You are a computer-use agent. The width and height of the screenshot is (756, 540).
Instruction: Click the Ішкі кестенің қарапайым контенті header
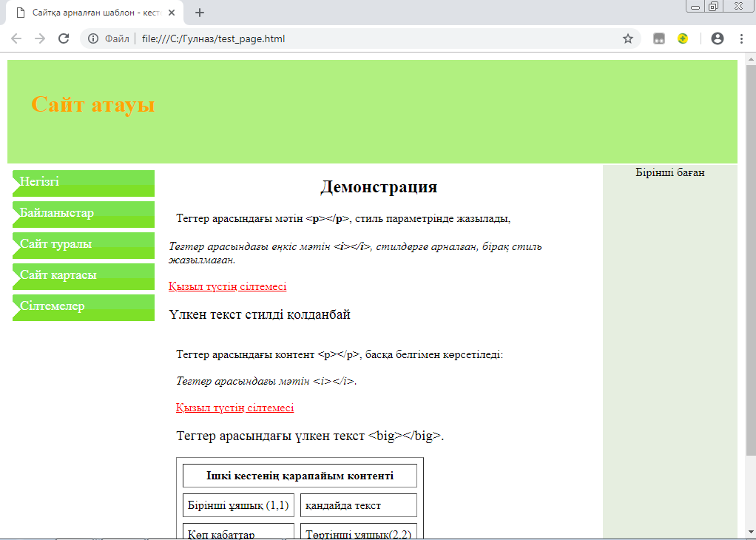click(x=300, y=476)
